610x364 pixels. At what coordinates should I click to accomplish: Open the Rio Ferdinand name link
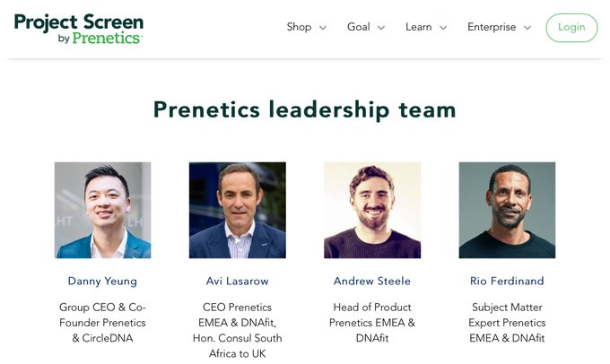tap(507, 281)
